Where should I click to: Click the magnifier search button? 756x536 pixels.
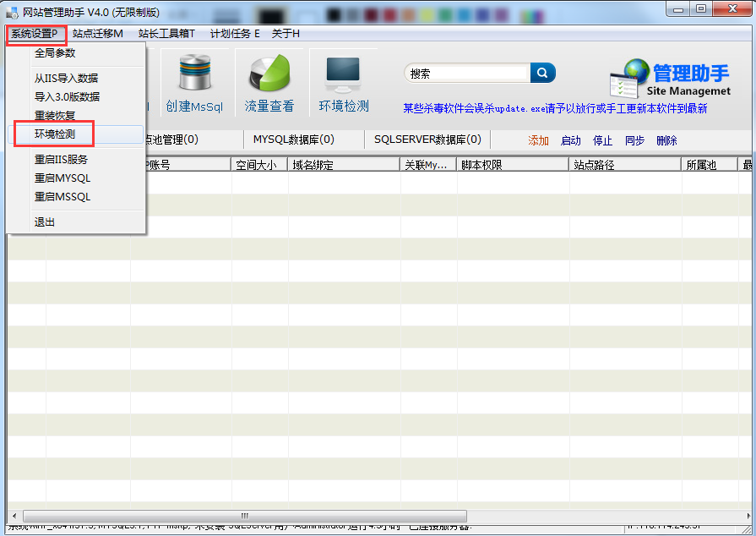tap(542, 74)
